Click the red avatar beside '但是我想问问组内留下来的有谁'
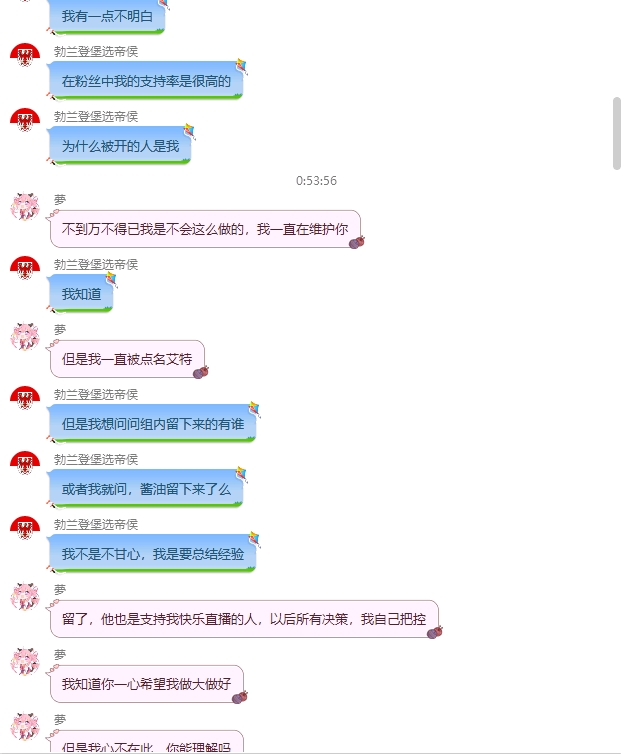621x754 pixels. pyautogui.click(x=25, y=398)
